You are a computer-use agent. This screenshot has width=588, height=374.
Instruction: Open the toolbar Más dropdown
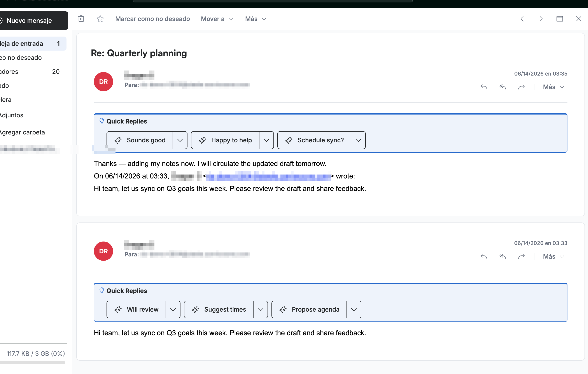click(x=255, y=19)
